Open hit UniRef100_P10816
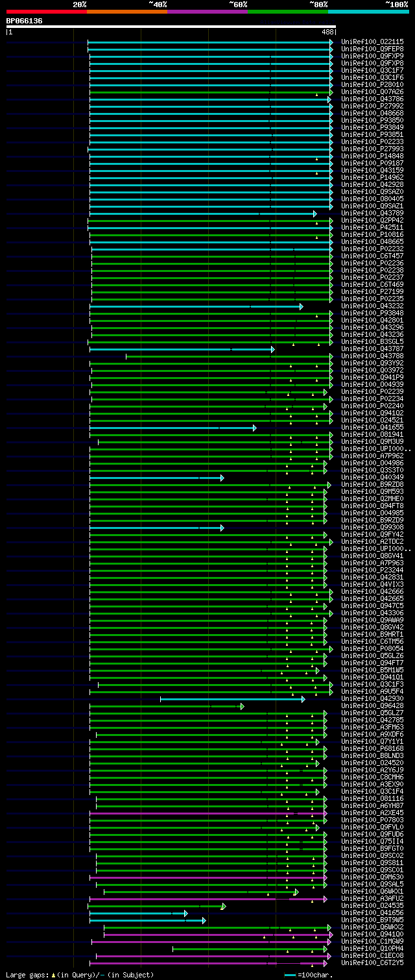Viewport: 415px width, 980px height. click(x=372, y=235)
